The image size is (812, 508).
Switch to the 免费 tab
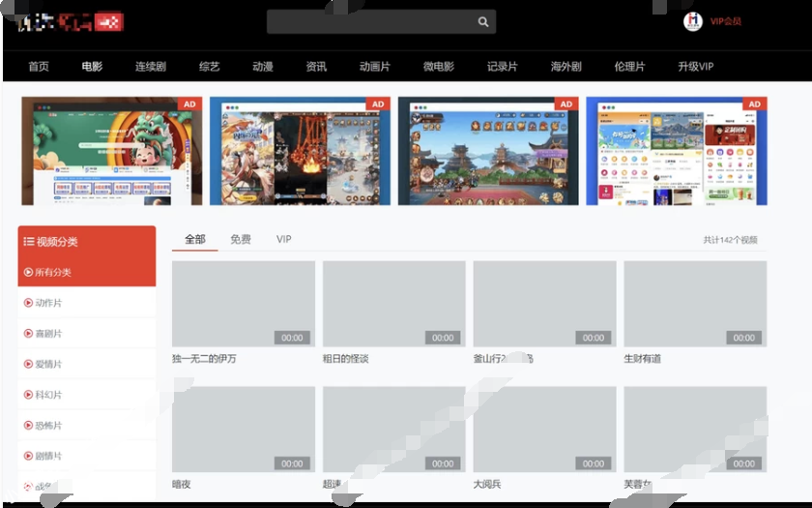click(x=241, y=239)
